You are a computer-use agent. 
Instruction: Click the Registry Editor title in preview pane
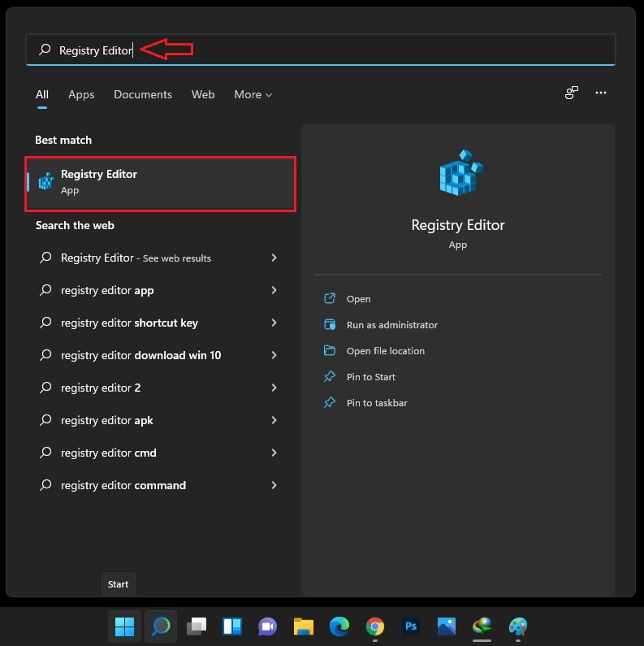pyautogui.click(x=458, y=225)
